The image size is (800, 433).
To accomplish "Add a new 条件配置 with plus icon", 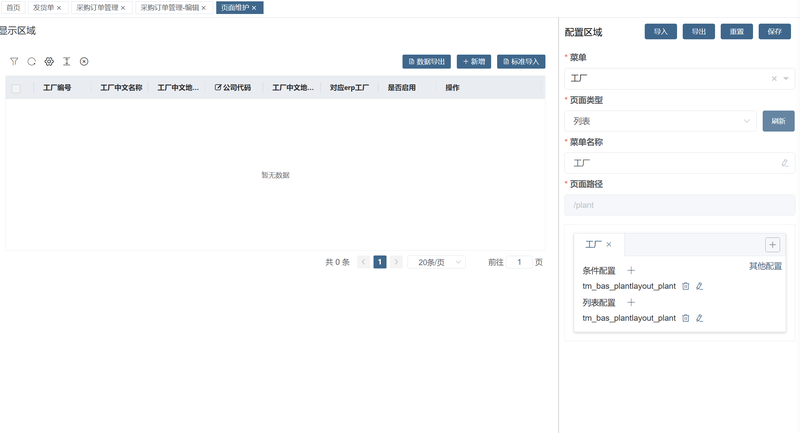I will [631, 270].
